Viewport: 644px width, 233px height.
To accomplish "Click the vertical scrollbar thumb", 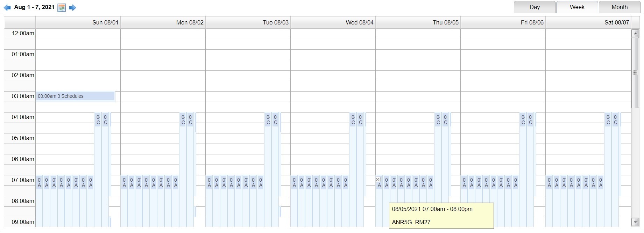I will tap(635, 73).
